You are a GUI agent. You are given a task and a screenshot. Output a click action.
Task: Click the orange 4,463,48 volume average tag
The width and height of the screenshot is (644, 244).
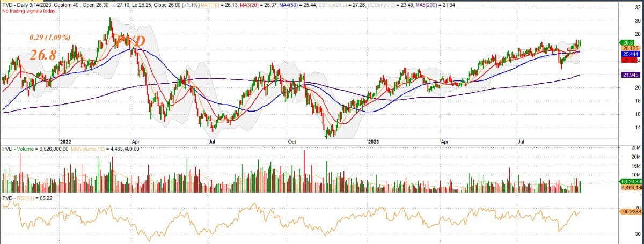[x=631, y=187]
